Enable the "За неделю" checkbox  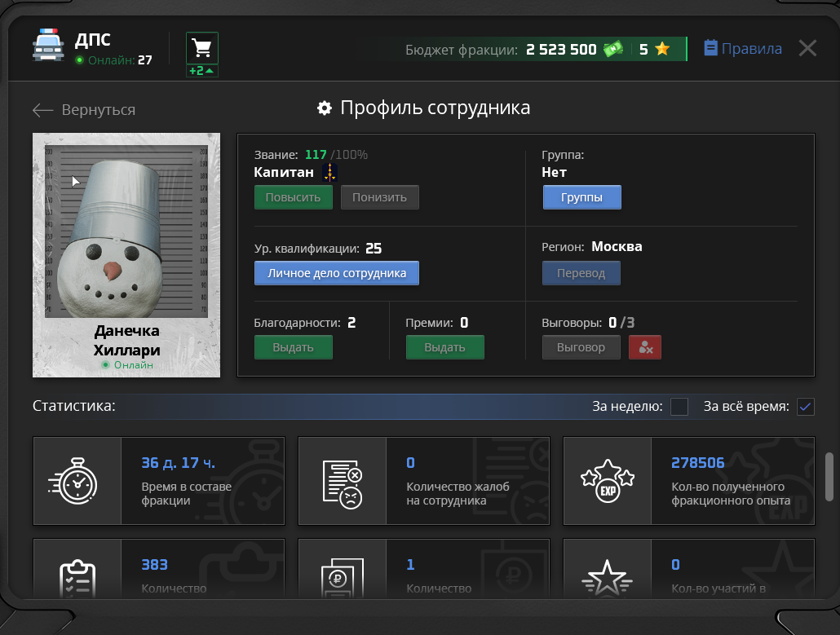[679, 407]
